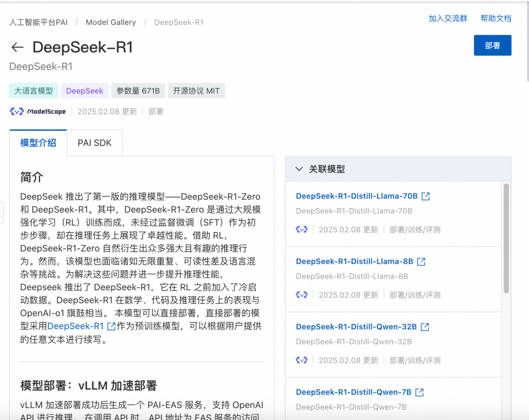This screenshot has width=529, height=420.
Task: Click 部署/训练/评测 text in Qwen-32B card
Action: tap(415, 360)
